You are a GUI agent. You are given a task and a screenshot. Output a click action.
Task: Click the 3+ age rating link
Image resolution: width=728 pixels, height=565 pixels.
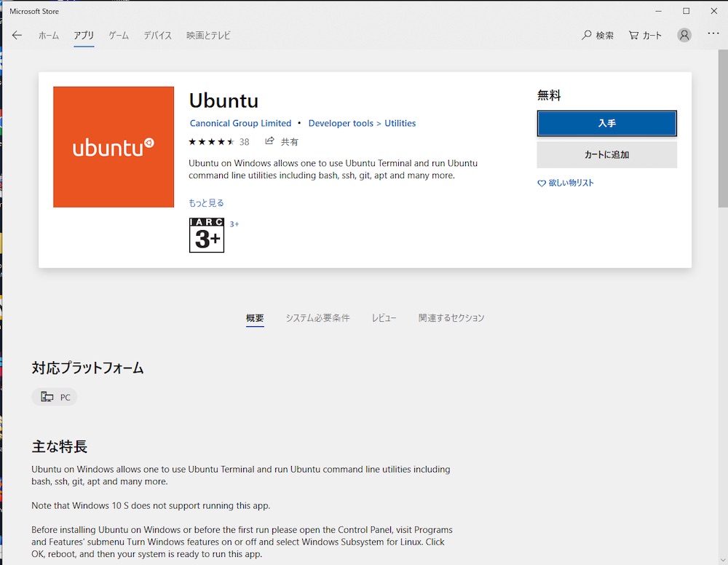coord(234,224)
